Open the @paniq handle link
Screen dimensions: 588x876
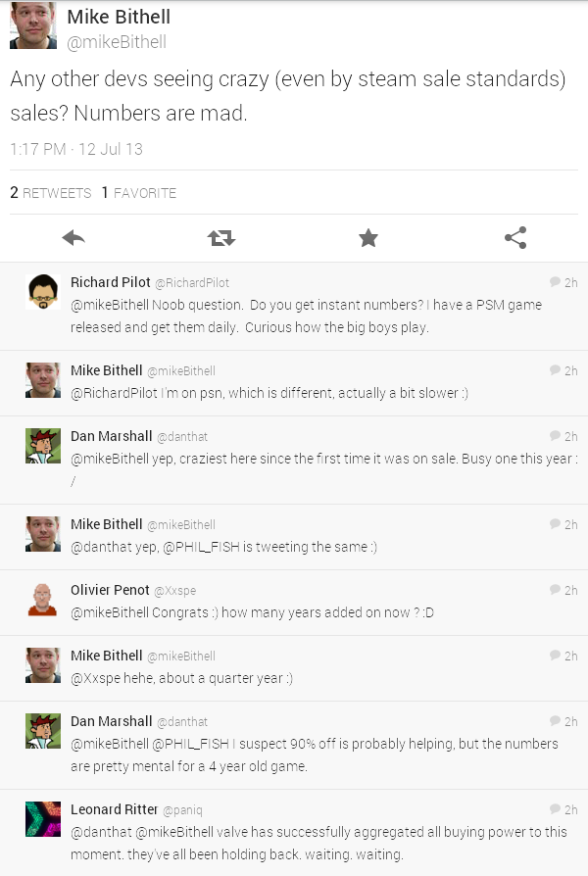point(182,810)
